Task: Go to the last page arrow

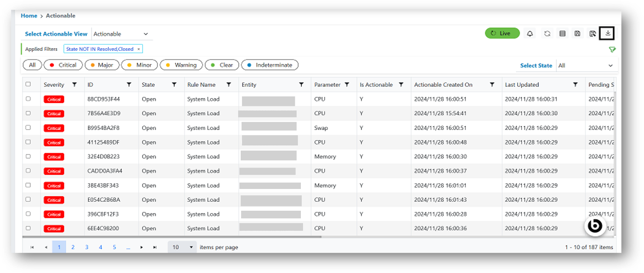Action: coord(155,247)
